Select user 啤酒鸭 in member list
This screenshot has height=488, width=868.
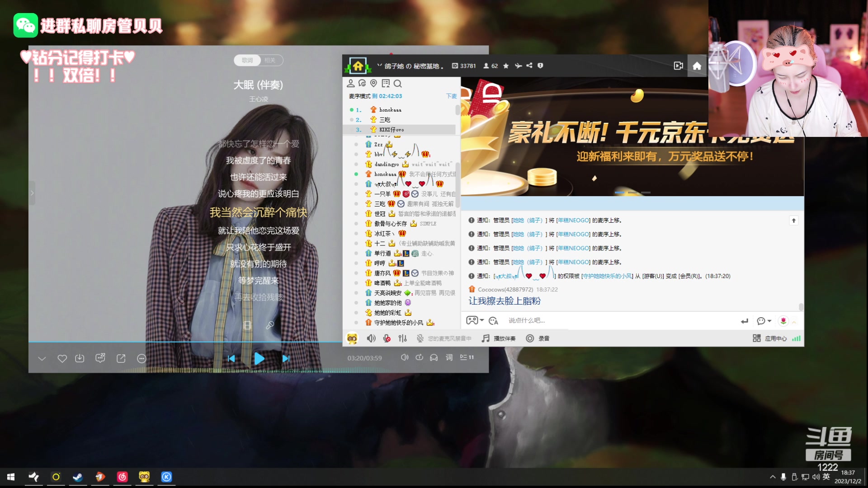(382, 283)
